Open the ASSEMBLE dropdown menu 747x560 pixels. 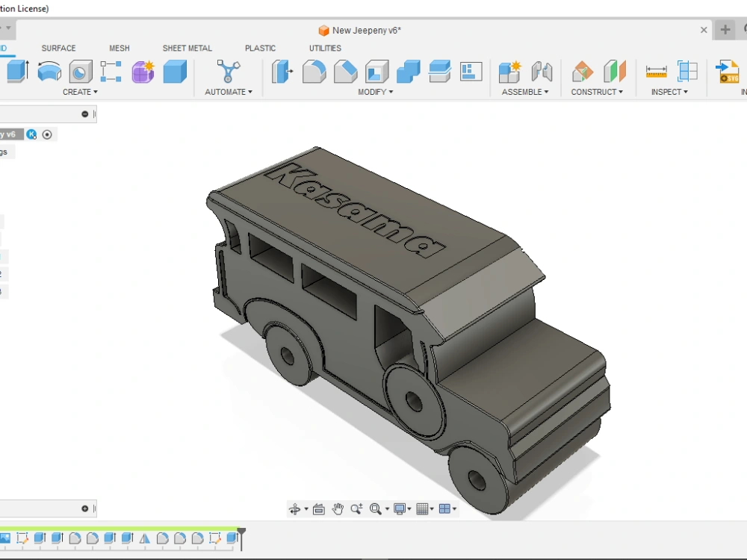(525, 92)
